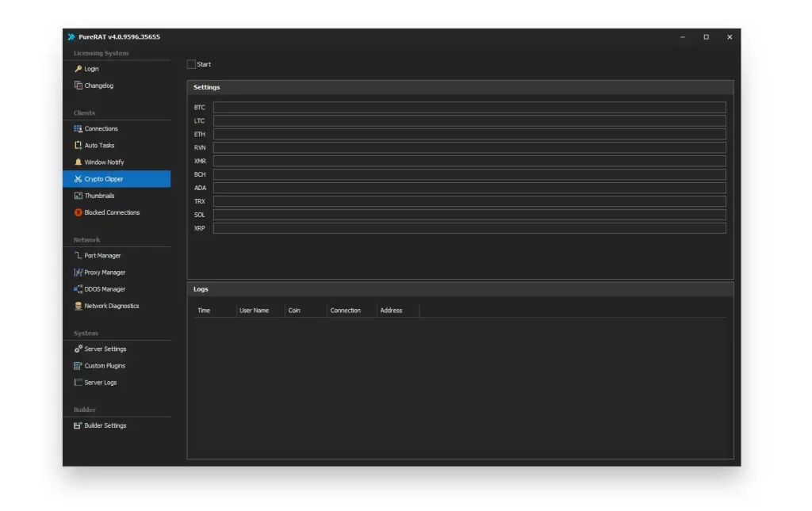Click the User Name column header
The image size is (812, 511).
click(x=255, y=311)
